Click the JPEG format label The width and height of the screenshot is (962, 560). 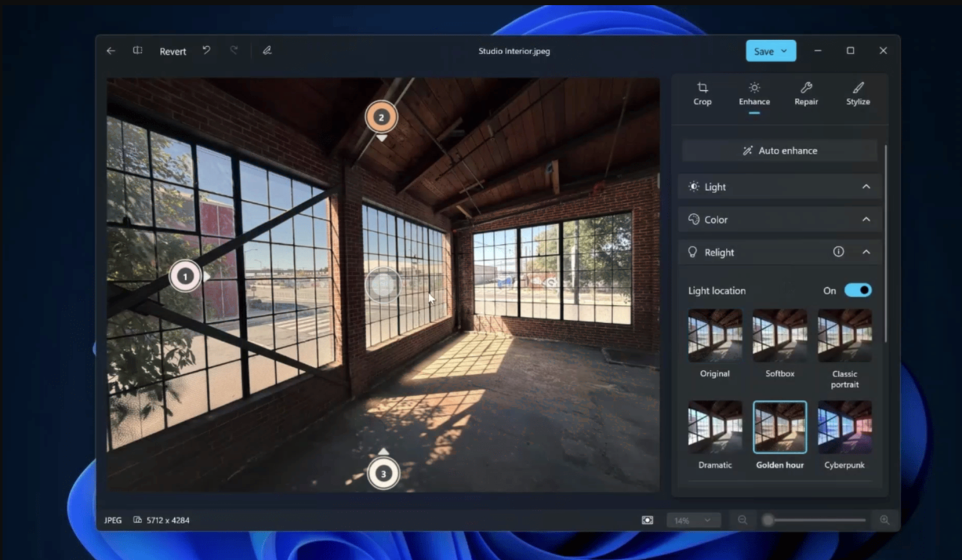coord(113,520)
